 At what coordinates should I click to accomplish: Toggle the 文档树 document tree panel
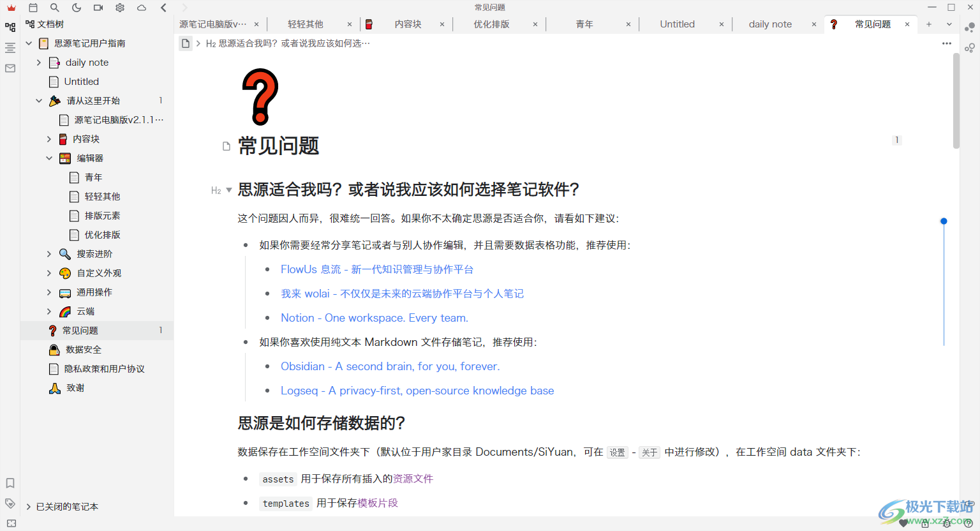[10, 27]
